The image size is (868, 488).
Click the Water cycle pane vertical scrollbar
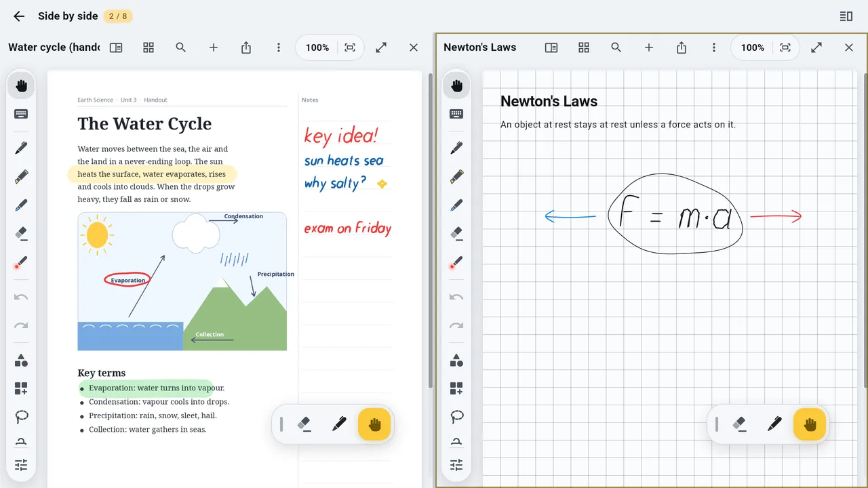(x=431, y=230)
